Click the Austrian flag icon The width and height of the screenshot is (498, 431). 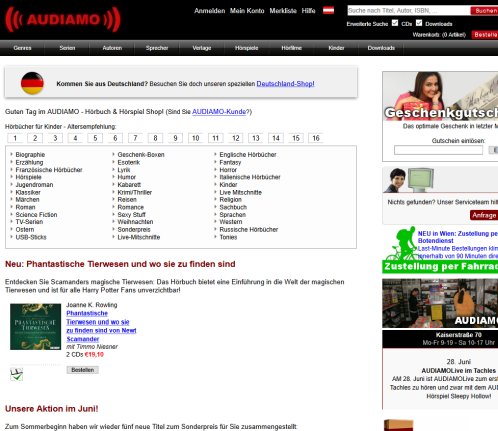coord(328,11)
